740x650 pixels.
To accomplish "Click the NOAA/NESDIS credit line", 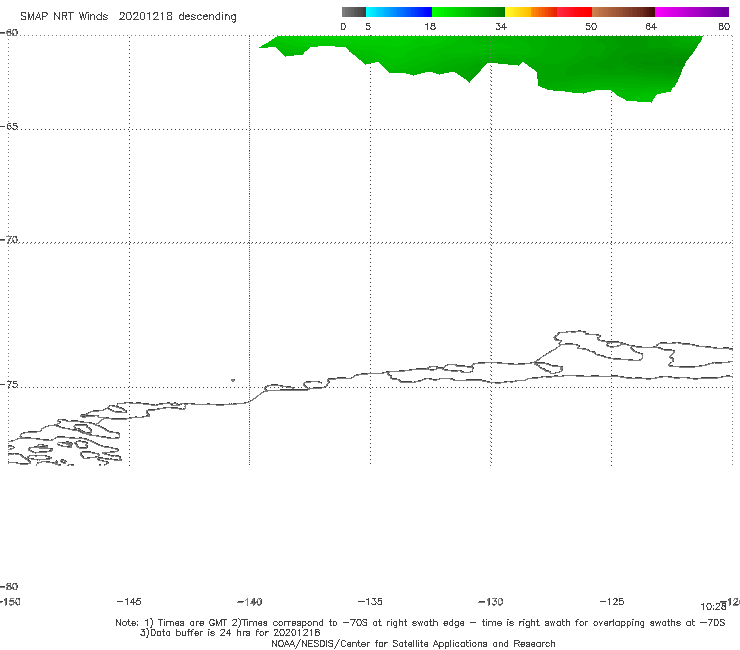I will (413, 644).
